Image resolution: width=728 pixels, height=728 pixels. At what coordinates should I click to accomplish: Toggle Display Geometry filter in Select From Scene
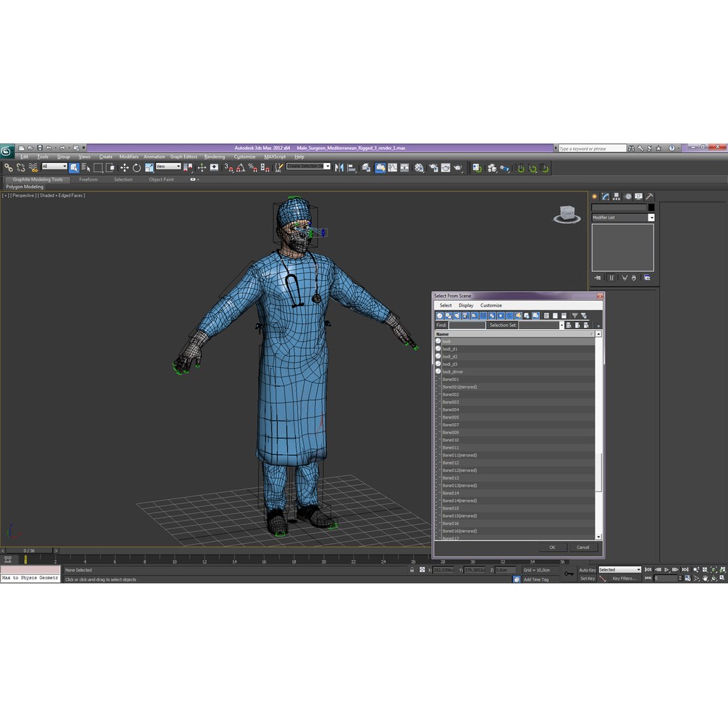439,315
